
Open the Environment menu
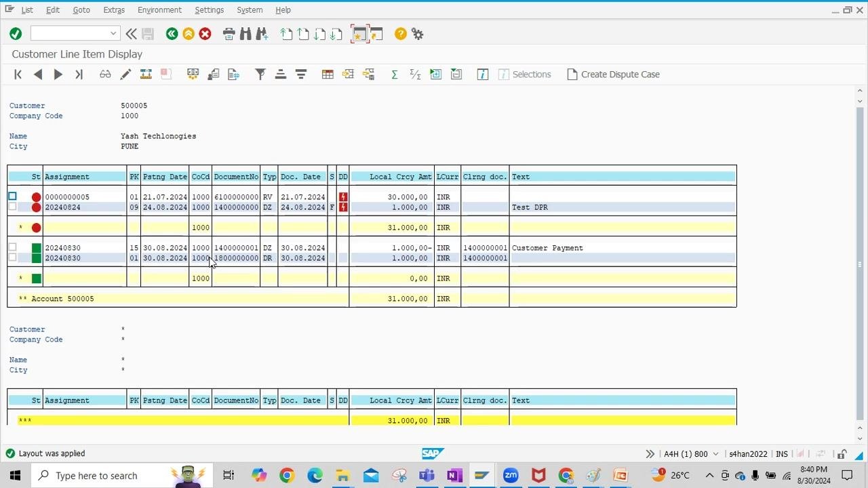159,10
